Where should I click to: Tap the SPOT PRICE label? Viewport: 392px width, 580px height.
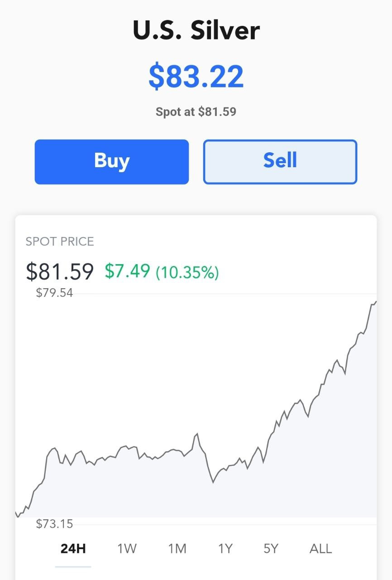tap(60, 241)
